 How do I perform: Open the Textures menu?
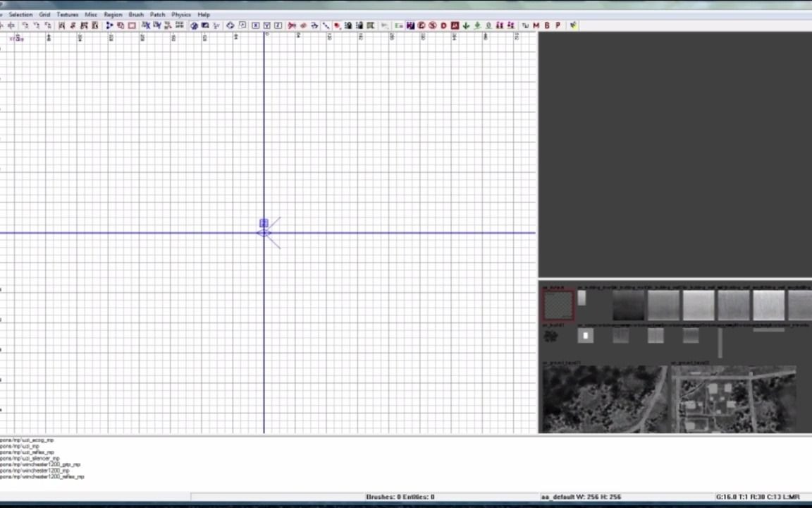(67, 14)
